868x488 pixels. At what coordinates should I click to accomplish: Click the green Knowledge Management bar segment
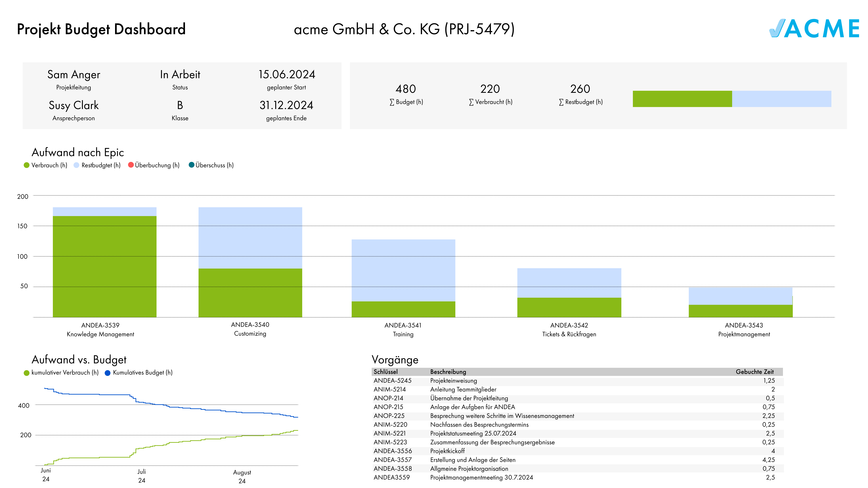(x=105, y=266)
